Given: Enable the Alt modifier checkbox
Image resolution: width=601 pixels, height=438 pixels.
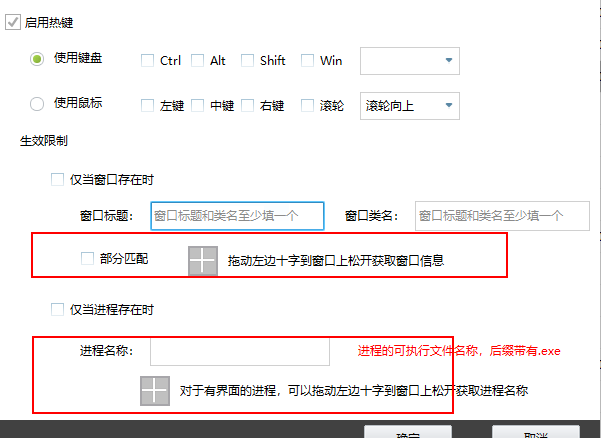Looking at the screenshot, I should [197, 61].
